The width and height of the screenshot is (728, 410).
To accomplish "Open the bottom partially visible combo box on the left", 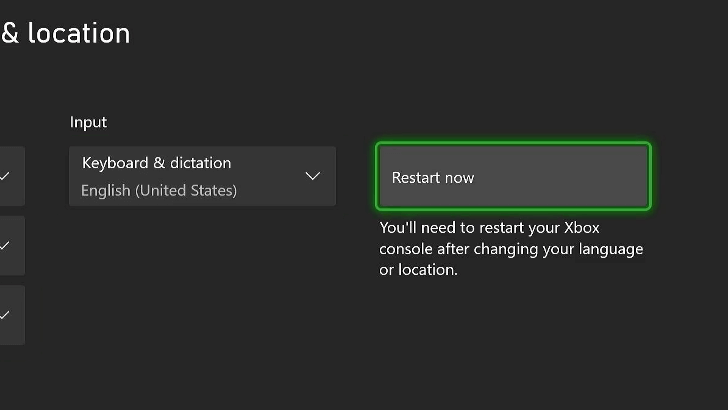I will pyautogui.click(x=12, y=314).
